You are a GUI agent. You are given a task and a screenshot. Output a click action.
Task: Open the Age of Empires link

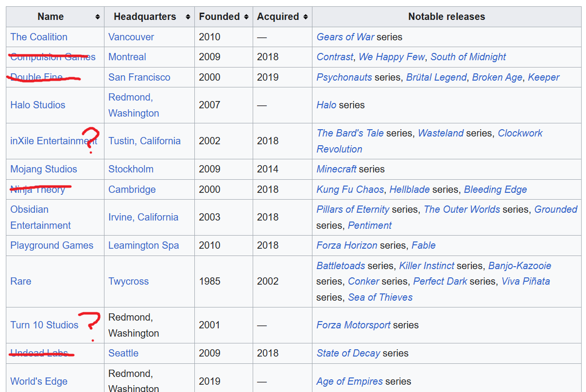pyautogui.click(x=349, y=381)
